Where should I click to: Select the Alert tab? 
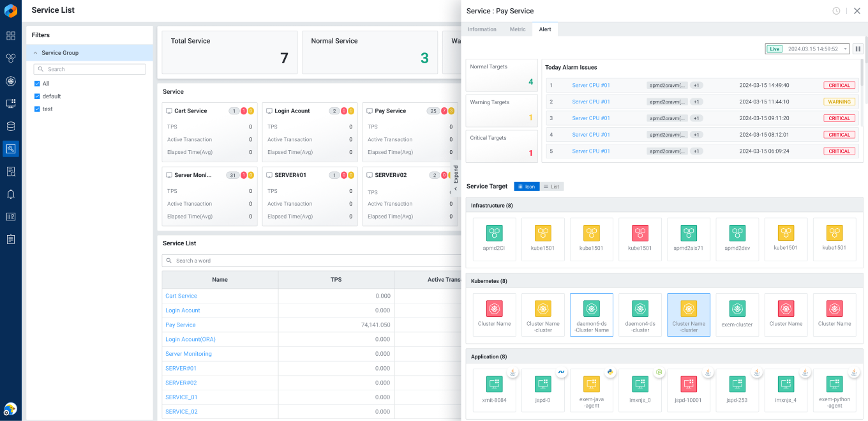point(545,29)
